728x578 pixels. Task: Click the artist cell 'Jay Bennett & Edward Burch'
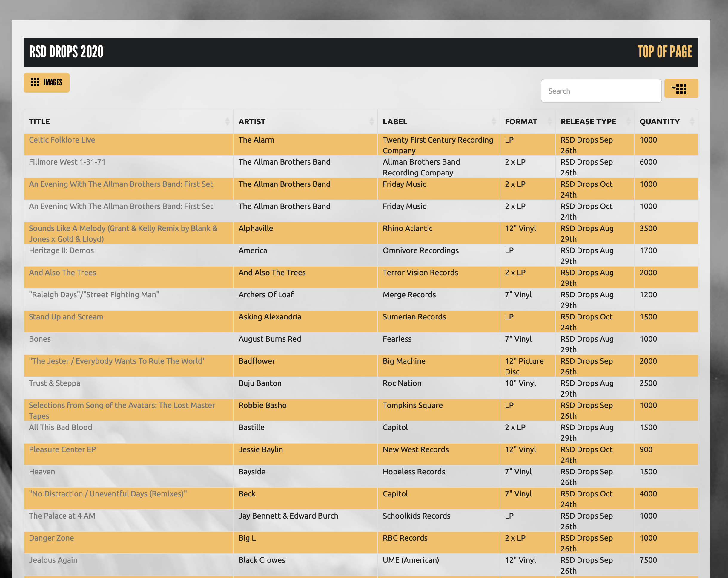pyautogui.click(x=288, y=516)
